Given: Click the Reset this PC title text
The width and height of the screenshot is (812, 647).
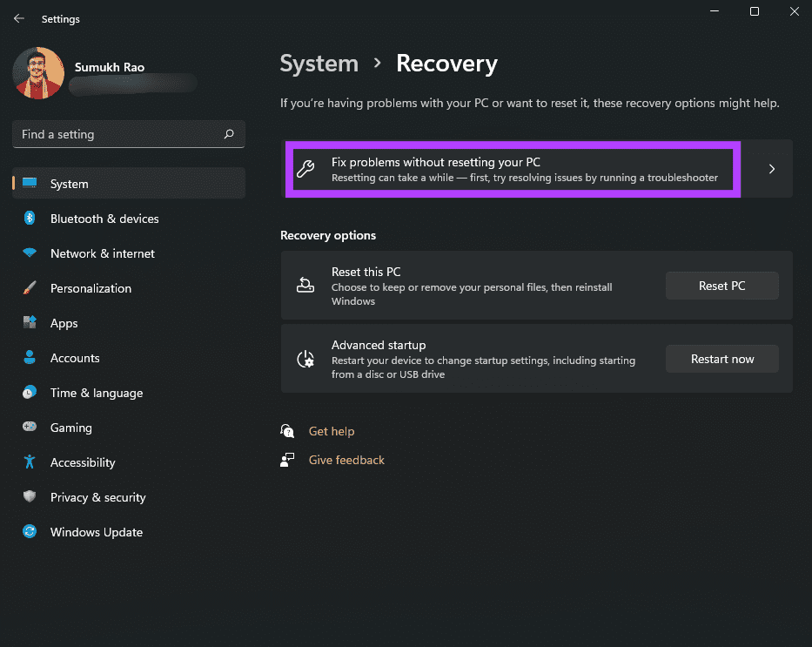Looking at the screenshot, I should point(366,272).
